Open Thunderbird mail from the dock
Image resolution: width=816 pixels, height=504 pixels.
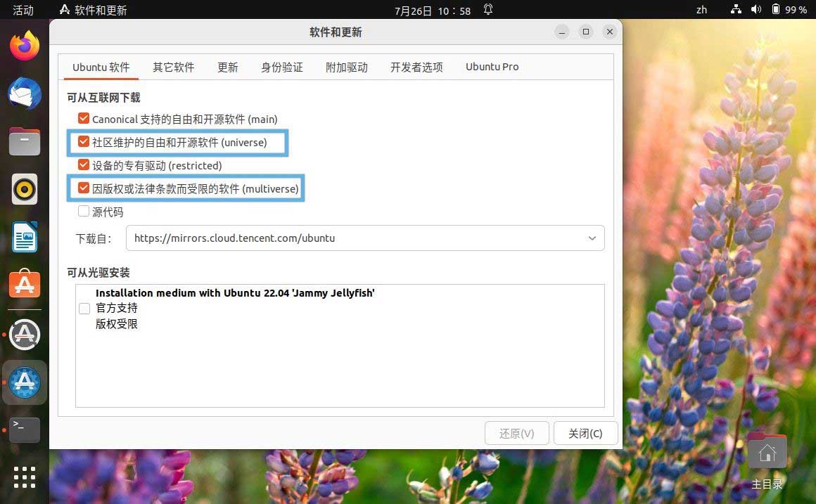pyautogui.click(x=25, y=93)
